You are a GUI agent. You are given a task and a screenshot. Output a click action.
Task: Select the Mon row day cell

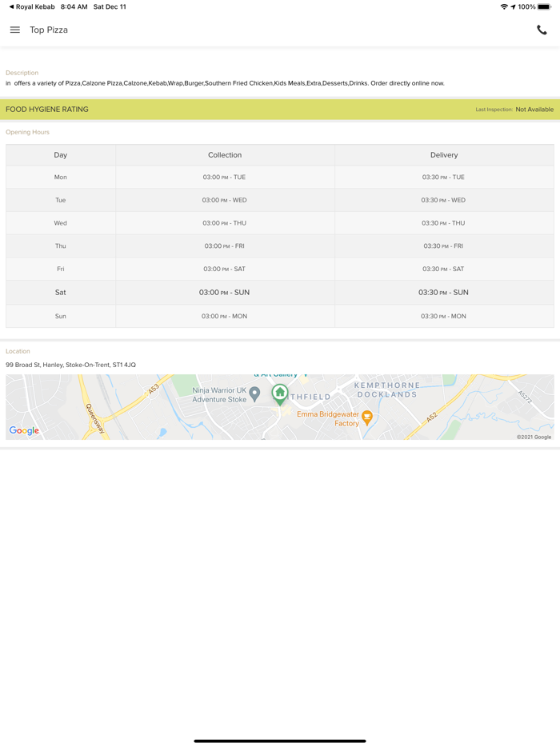pos(61,177)
